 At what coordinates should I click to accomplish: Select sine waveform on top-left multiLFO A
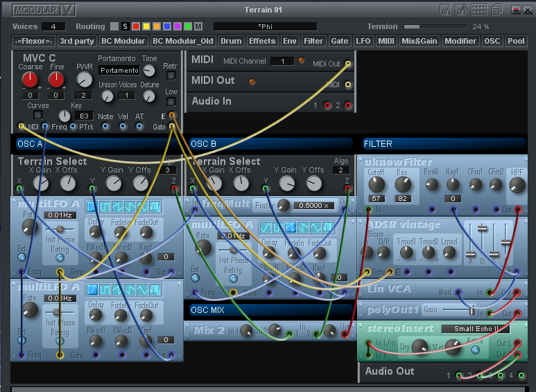[x=92, y=206]
